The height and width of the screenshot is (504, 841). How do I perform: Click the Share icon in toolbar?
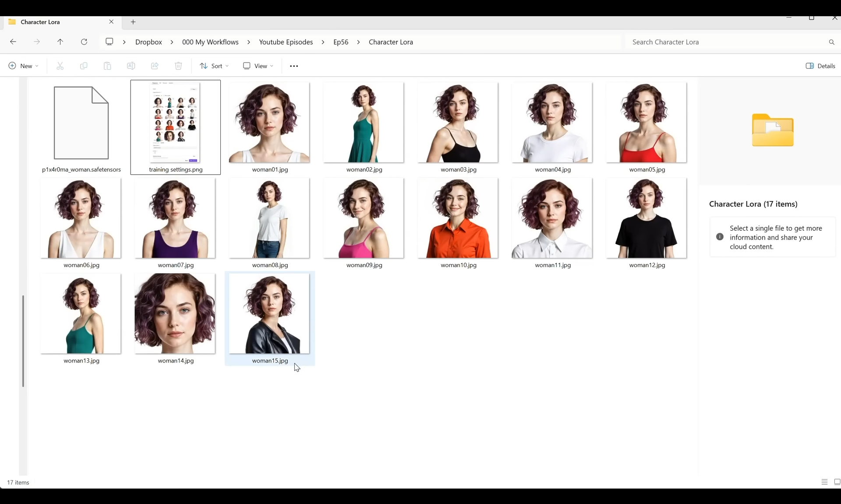(155, 66)
